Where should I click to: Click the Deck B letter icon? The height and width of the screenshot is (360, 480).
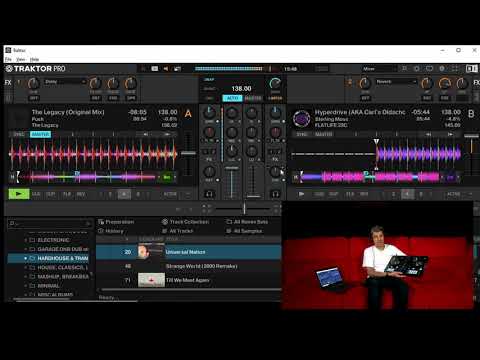[x=471, y=114]
